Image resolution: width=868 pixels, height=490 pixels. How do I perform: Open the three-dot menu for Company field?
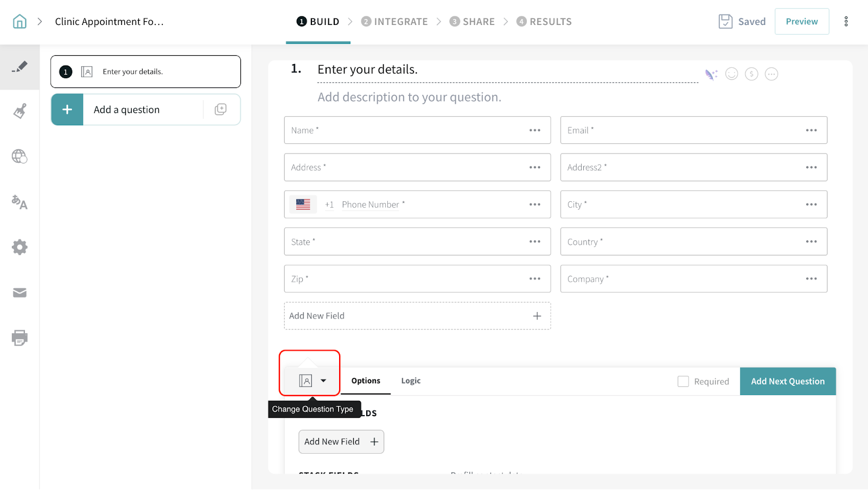(811, 279)
